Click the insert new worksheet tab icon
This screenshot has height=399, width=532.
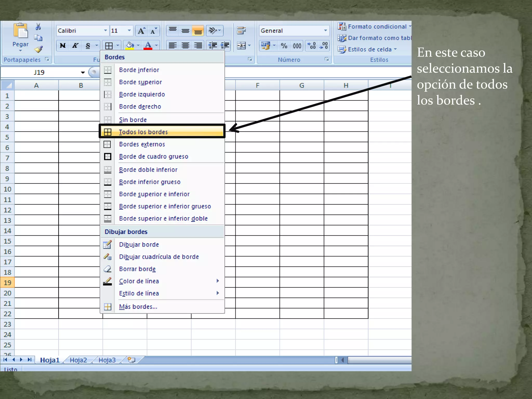132,360
